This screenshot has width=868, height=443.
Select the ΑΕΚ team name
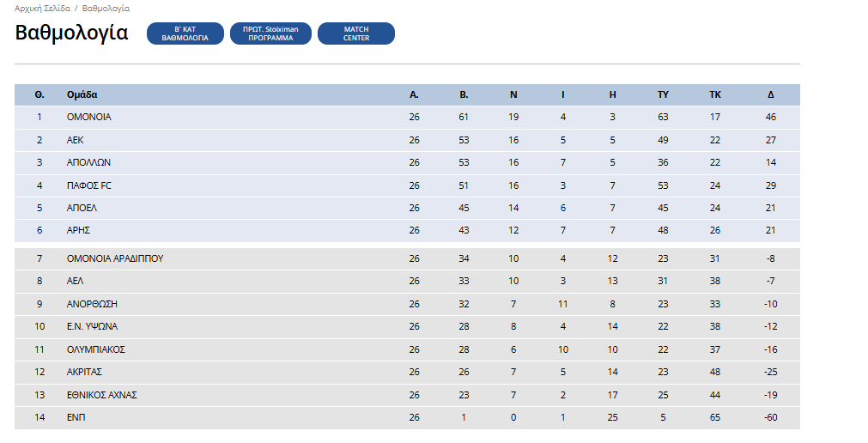coord(76,140)
